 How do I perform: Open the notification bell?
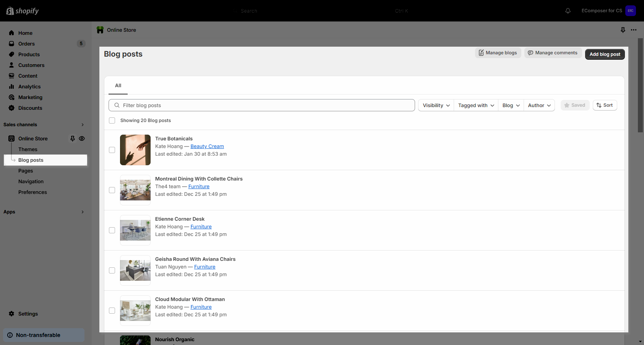point(568,11)
